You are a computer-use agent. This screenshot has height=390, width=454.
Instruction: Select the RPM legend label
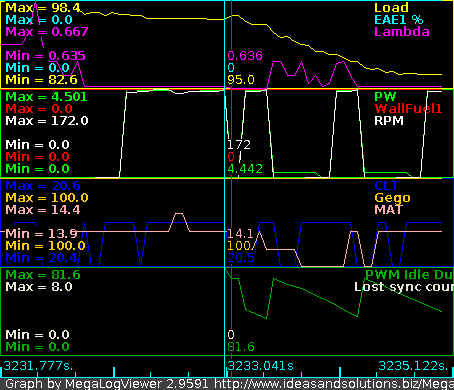pyautogui.click(x=389, y=121)
